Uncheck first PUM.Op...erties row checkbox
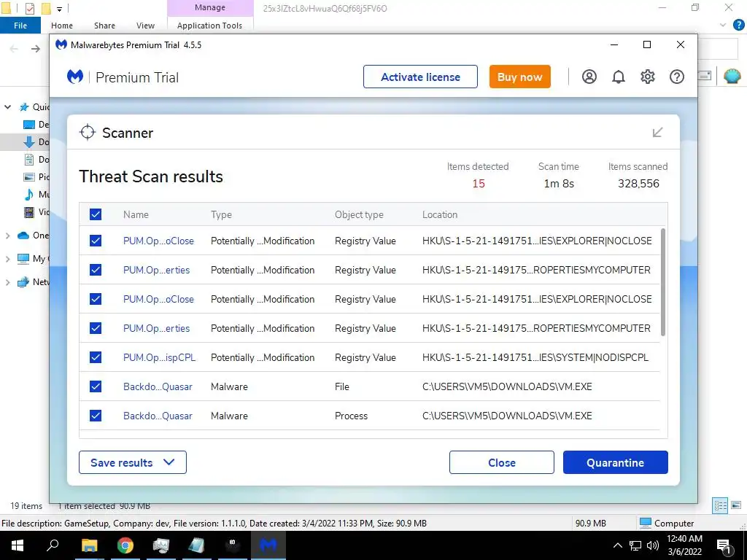 (x=96, y=270)
